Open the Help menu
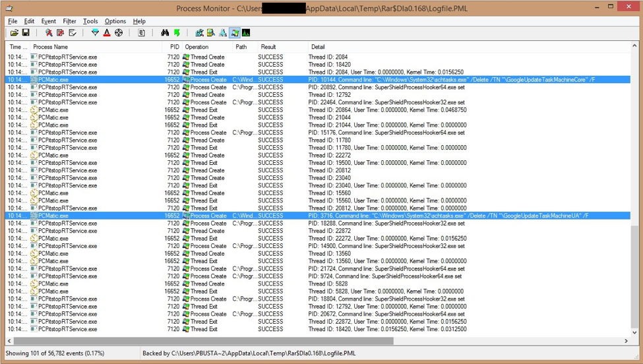This screenshot has height=364, width=643. pos(139,21)
